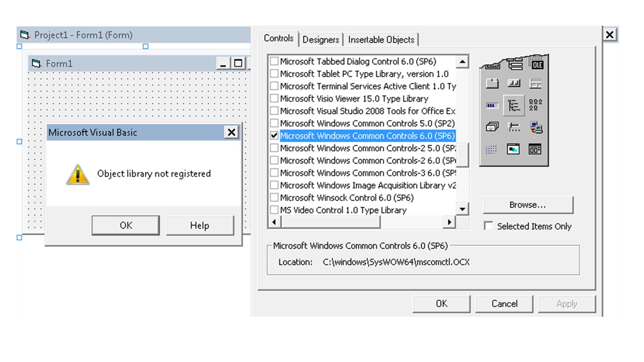Screen dimensions: 644x362
Task: Click the dotted grid icon in toolbox preview
Action: point(492,149)
